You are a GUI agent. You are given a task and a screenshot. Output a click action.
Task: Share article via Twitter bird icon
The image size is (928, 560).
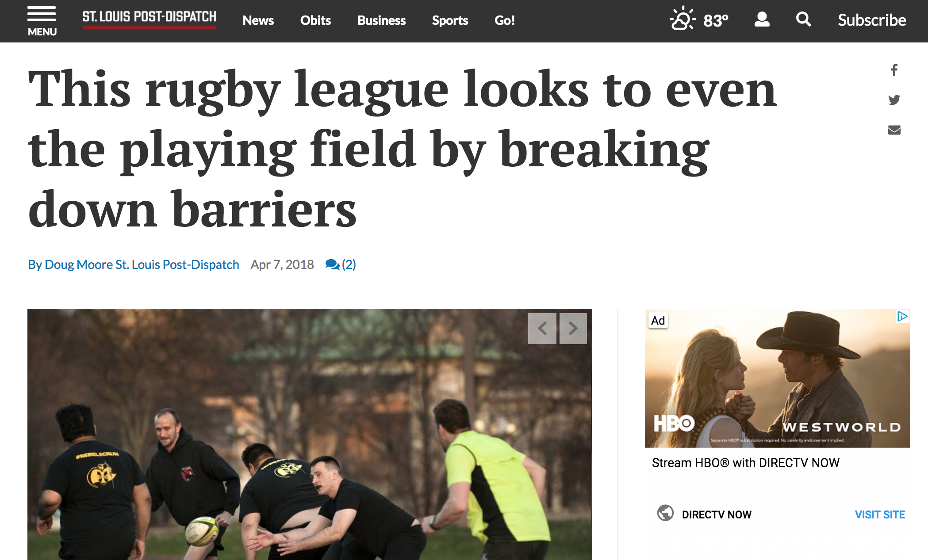[894, 100]
